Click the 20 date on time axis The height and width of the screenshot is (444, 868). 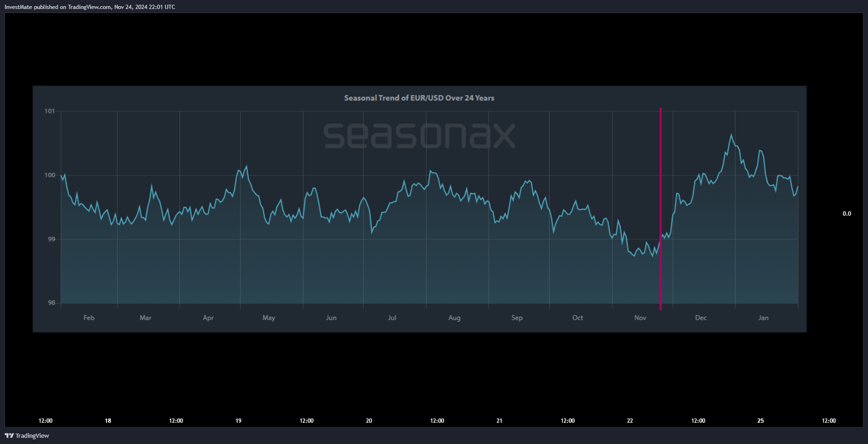pos(369,421)
